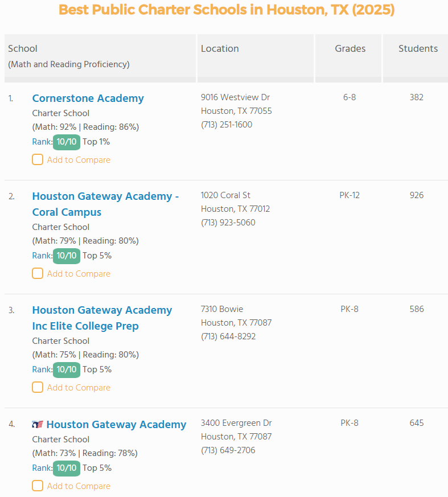Click Houston Gateway Academy's 10/10 rank badge
This screenshot has height=497, width=448.
pyautogui.click(x=66, y=467)
